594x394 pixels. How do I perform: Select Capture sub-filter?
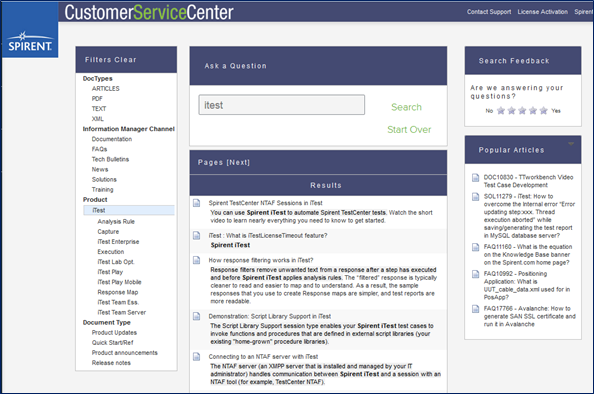click(x=108, y=231)
